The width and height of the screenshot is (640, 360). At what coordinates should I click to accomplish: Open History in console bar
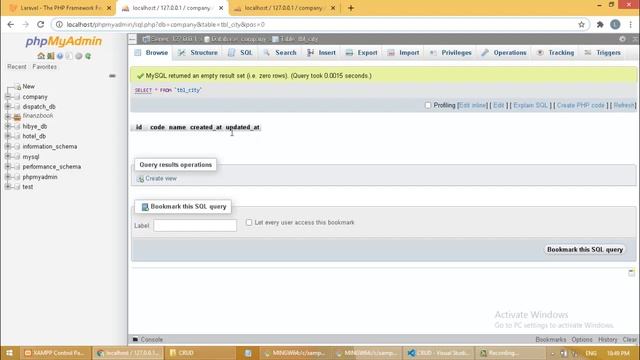click(x=607, y=340)
